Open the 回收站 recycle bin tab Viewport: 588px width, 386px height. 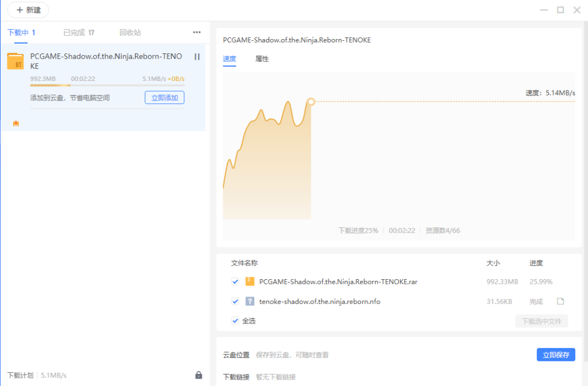130,33
